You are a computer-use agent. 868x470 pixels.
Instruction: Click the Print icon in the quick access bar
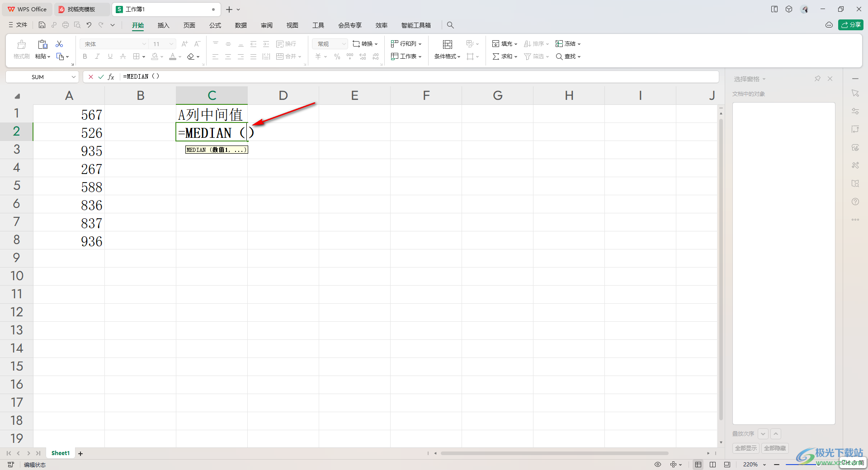tap(66, 25)
